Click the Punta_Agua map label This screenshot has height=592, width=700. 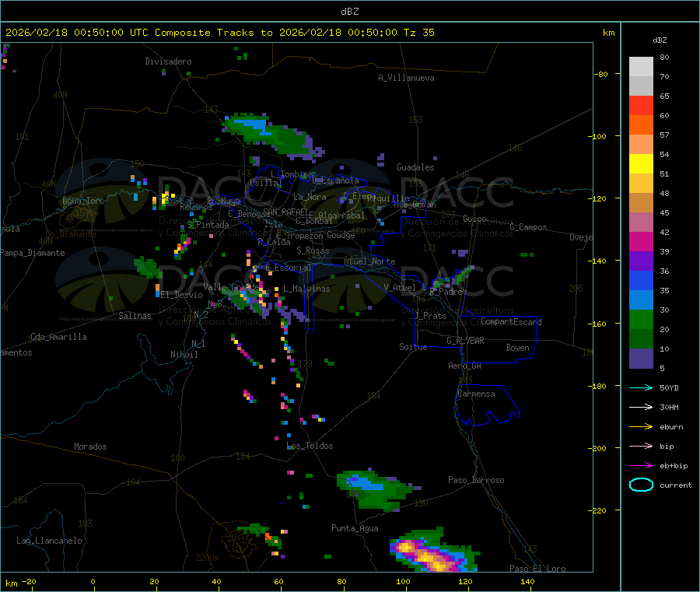[355, 528]
